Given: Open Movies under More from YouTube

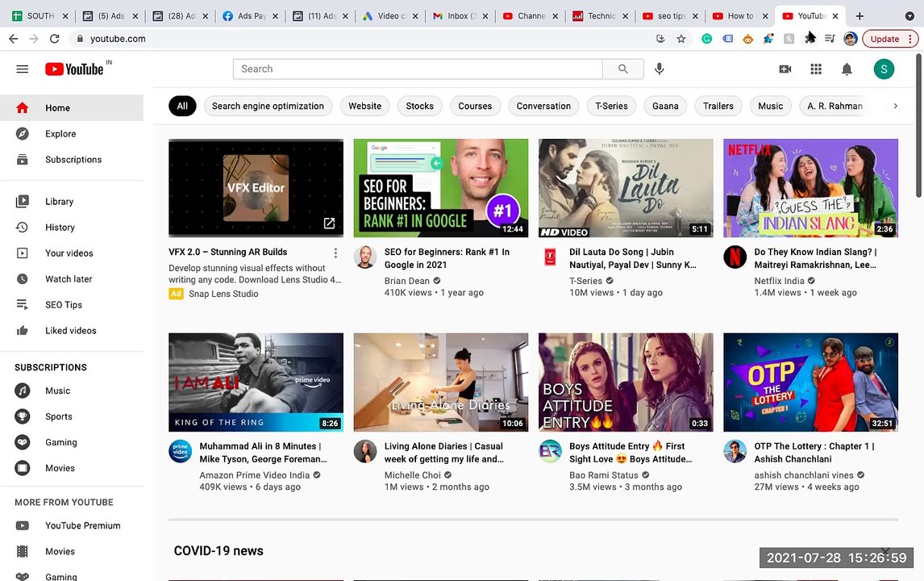Looking at the screenshot, I should pyautogui.click(x=71, y=551).
